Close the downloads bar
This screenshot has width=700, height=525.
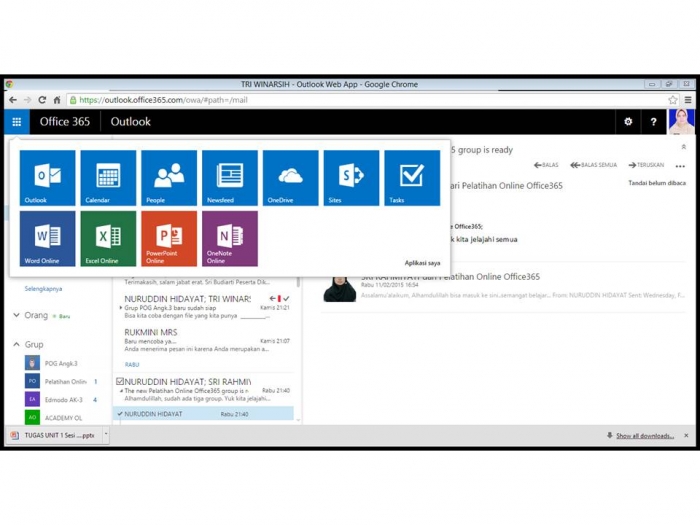click(686, 435)
